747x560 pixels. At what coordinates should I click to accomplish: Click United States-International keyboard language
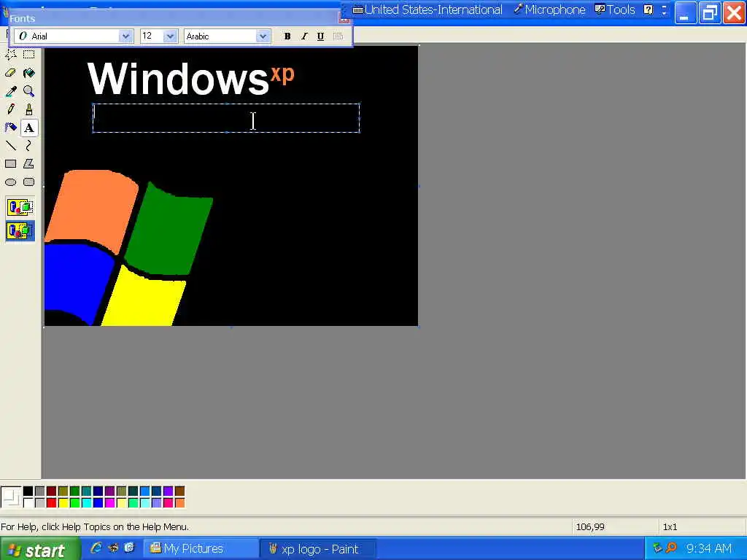(427, 10)
